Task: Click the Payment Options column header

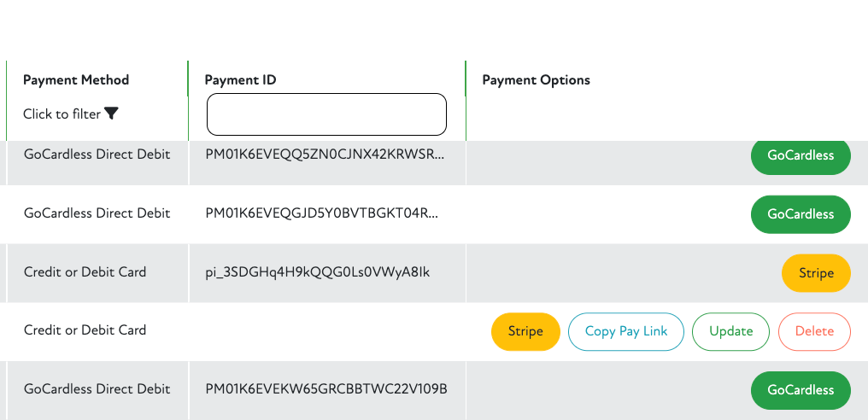Action: coord(536,80)
